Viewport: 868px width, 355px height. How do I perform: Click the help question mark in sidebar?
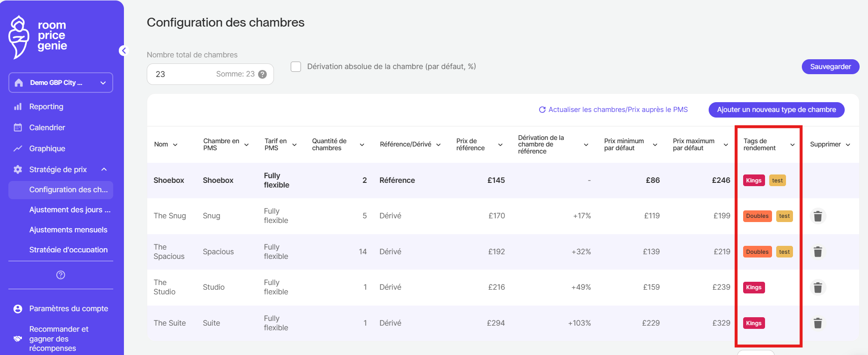(61, 275)
